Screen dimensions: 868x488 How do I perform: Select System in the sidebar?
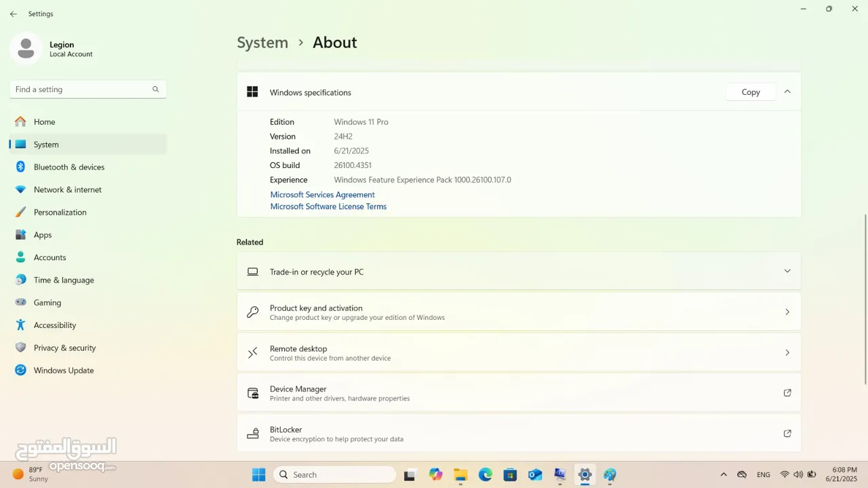pyautogui.click(x=88, y=144)
